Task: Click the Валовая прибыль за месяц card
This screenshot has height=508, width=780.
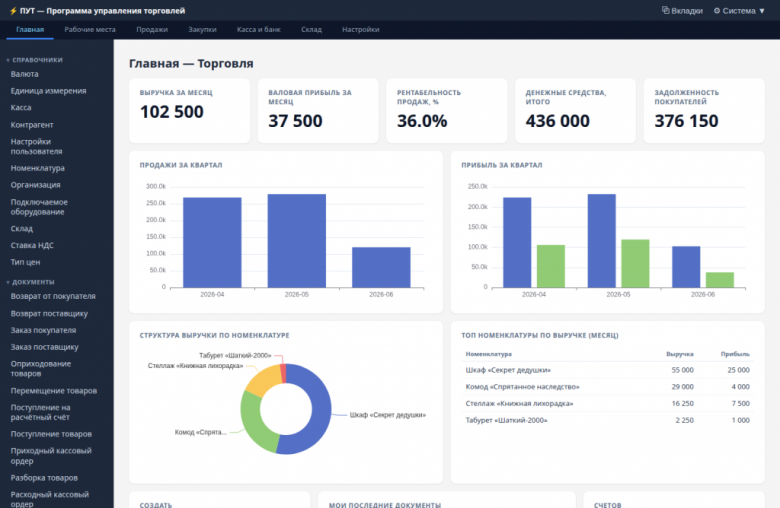Action: tap(318, 110)
